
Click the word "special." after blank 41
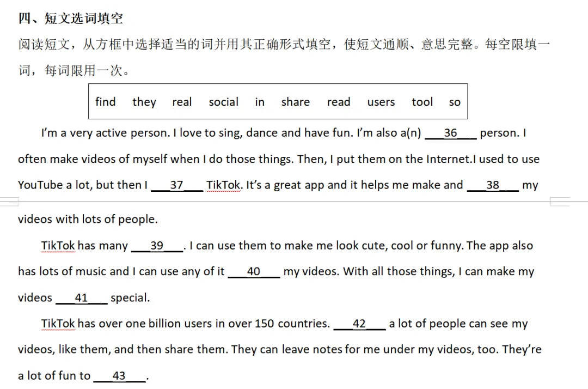[x=130, y=298]
